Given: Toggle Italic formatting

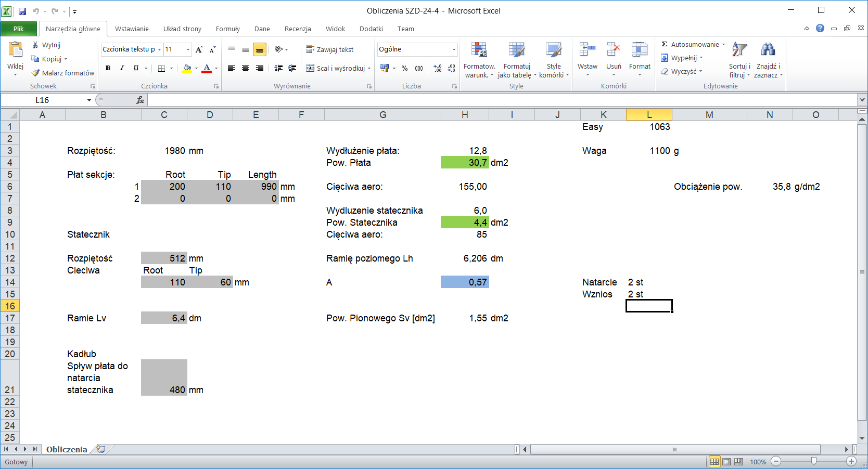Looking at the screenshot, I should point(122,68).
